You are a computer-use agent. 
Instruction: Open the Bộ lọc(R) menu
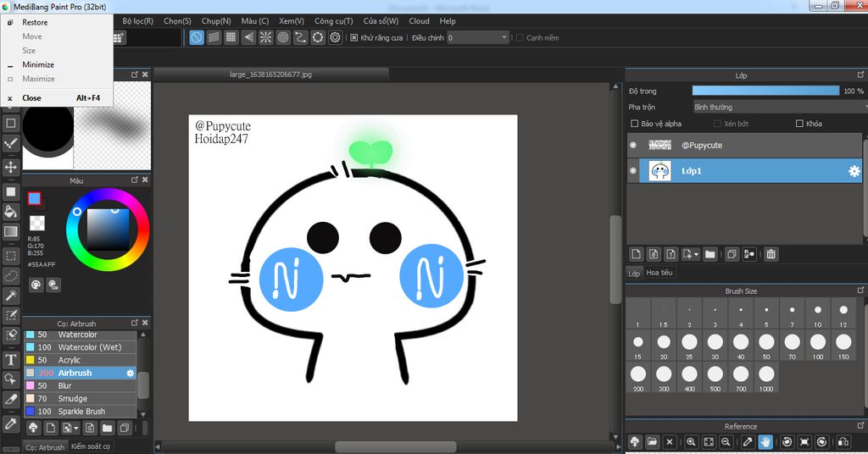click(138, 21)
